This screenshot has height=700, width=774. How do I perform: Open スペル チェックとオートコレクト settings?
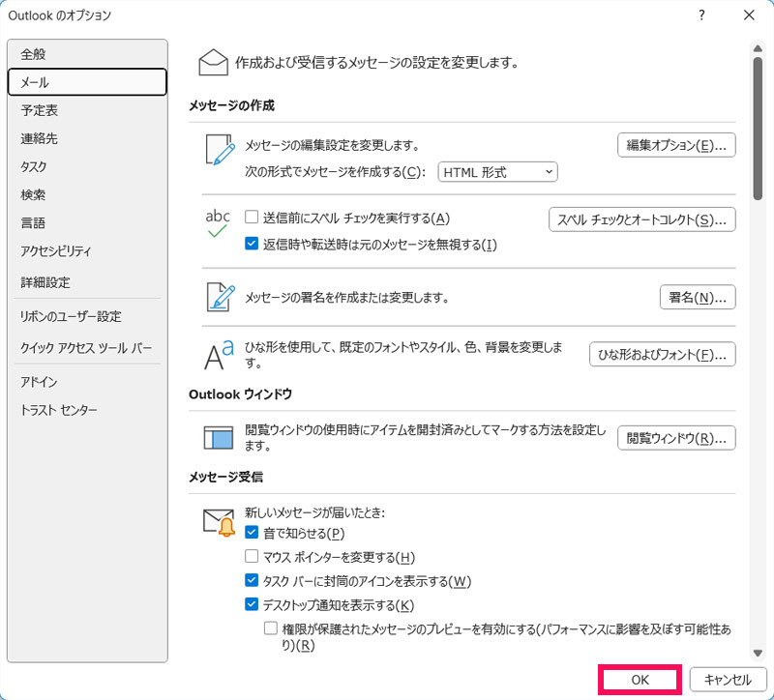click(642, 219)
